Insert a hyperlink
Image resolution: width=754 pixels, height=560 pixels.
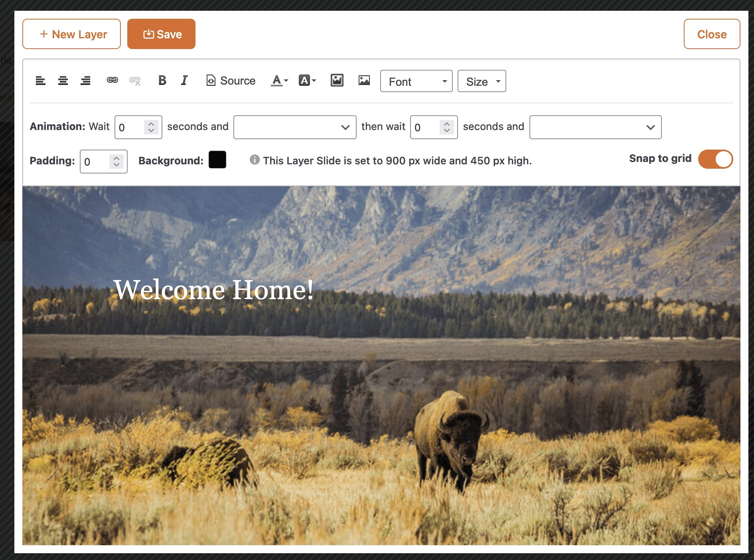[112, 81]
